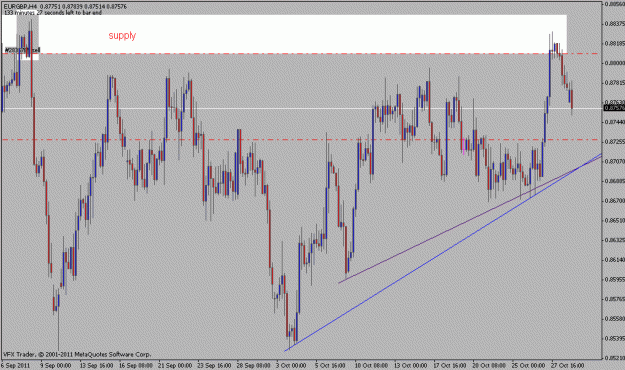Click the 0.85765 price axis label
The width and height of the screenshot is (625, 370).
(615, 299)
